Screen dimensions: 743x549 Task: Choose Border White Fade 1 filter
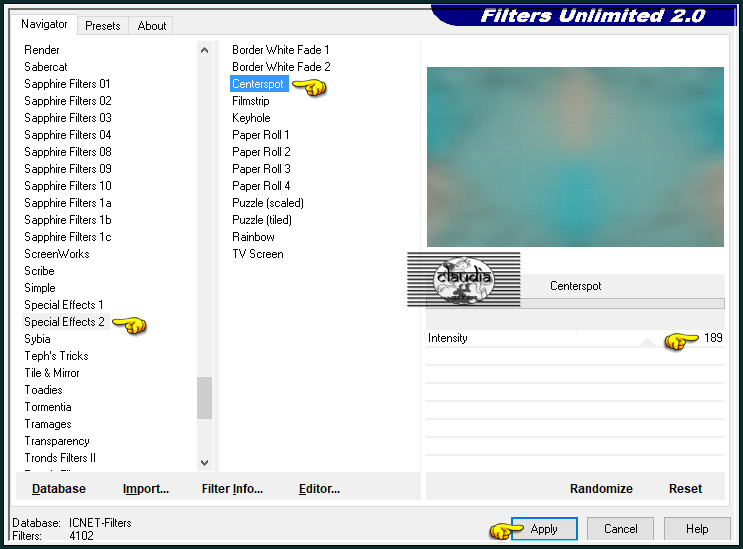[281, 50]
